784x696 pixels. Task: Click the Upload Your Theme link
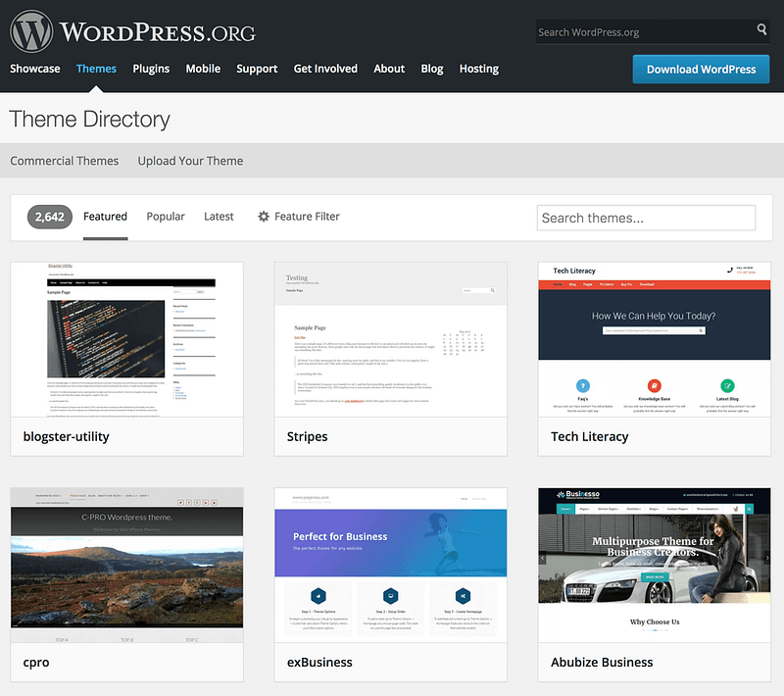click(x=190, y=160)
